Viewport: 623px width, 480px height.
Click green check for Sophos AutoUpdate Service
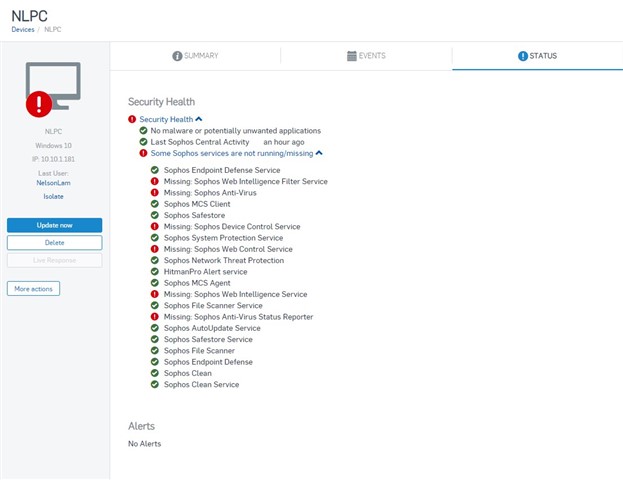155,328
